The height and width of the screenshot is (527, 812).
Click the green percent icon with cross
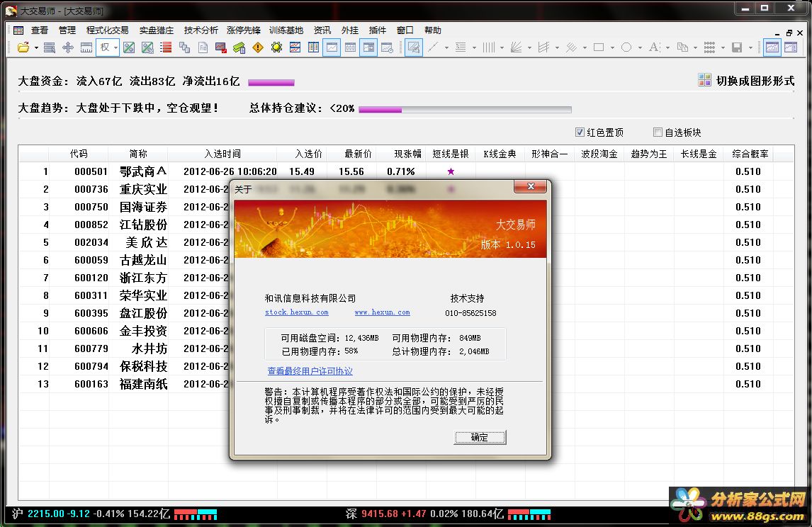147,47
